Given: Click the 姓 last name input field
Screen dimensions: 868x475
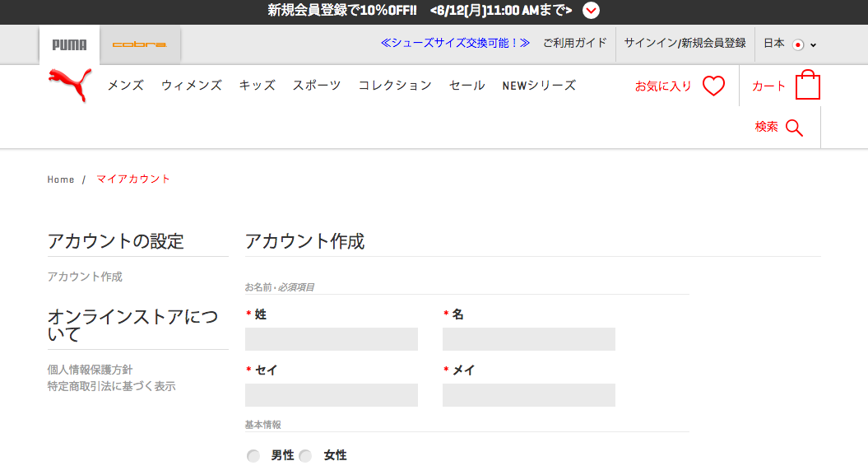Looking at the screenshot, I should click(332, 339).
